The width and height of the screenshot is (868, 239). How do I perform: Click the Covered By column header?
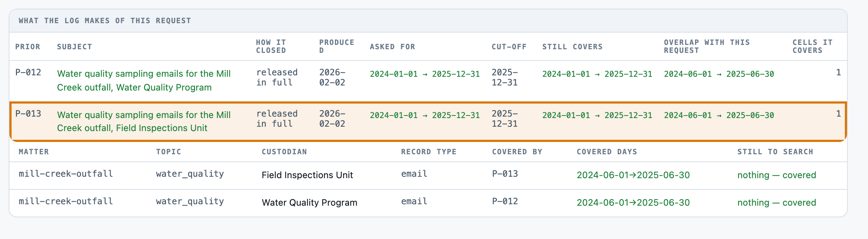click(517, 152)
